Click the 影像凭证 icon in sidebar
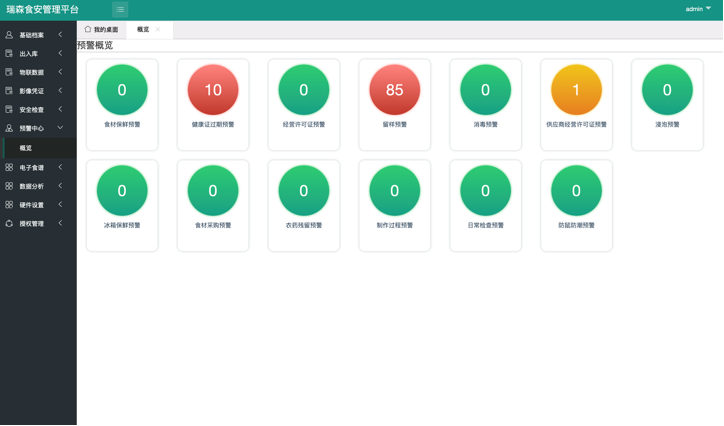Image resolution: width=724 pixels, height=426 pixels. (9, 91)
